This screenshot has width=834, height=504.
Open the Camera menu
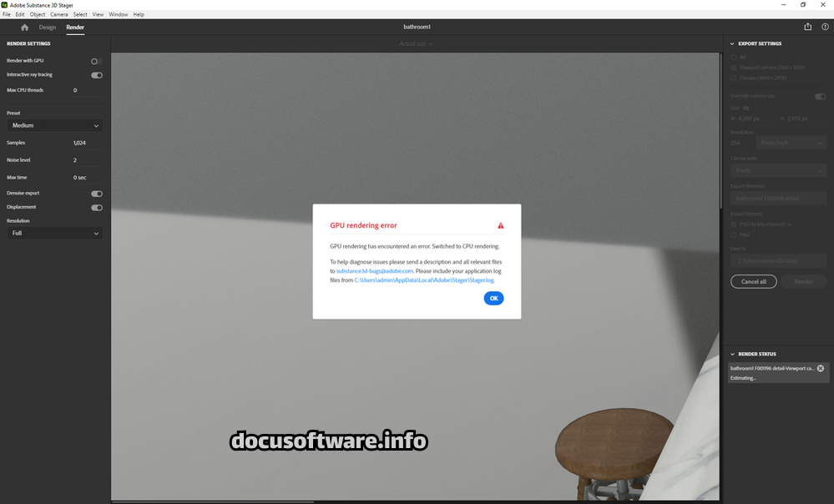59,14
